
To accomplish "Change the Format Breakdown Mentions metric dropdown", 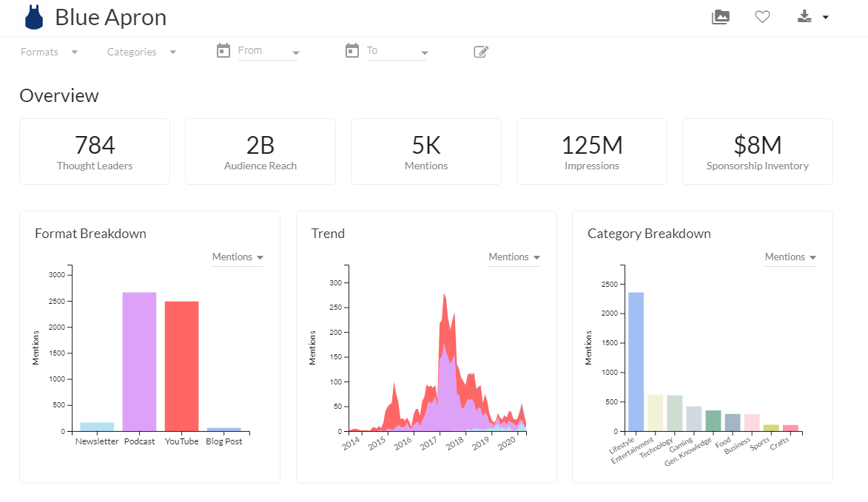I will coord(238,257).
